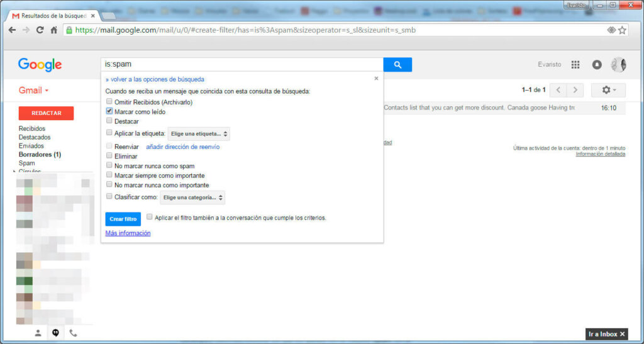Enable No marcar nunca como spam
Viewport: 644px width, 344px height.
click(109, 165)
